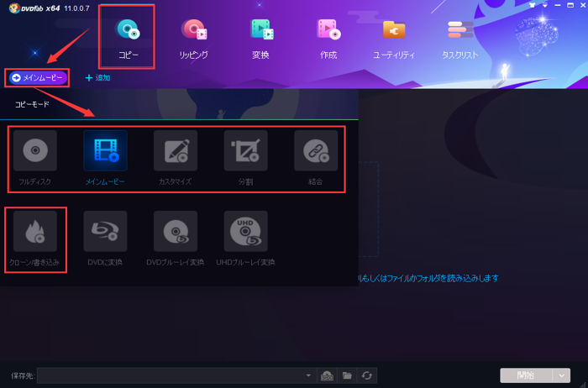
Task: Click the skin T-shirt icon in title bar
Action: tap(531, 5)
